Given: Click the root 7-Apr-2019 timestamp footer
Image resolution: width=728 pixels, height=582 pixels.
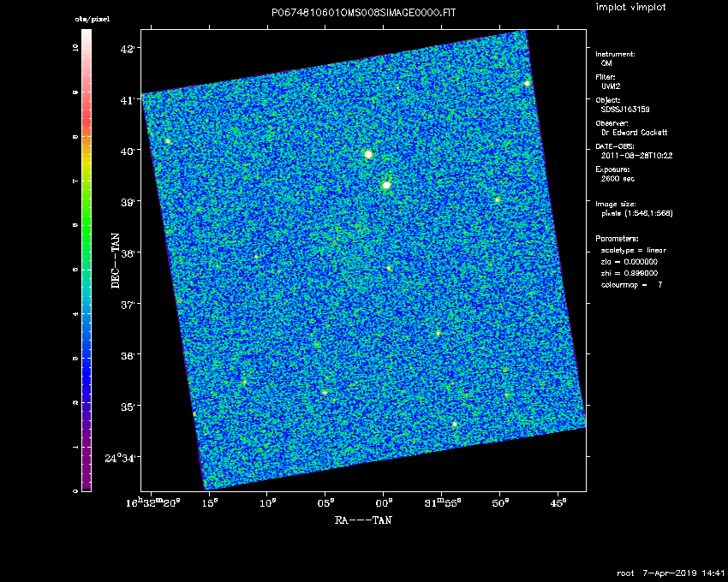Looking at the screenshot, I should (x=671, y=572).
